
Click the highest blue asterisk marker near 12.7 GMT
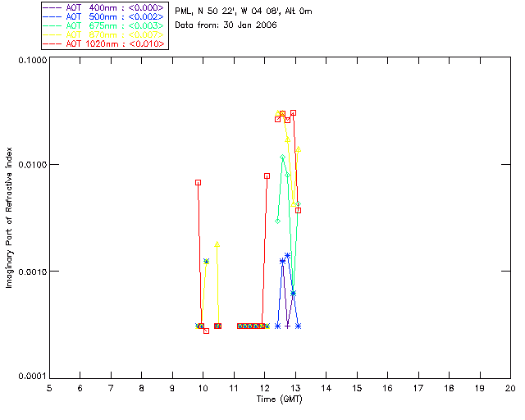coord(287,256)
